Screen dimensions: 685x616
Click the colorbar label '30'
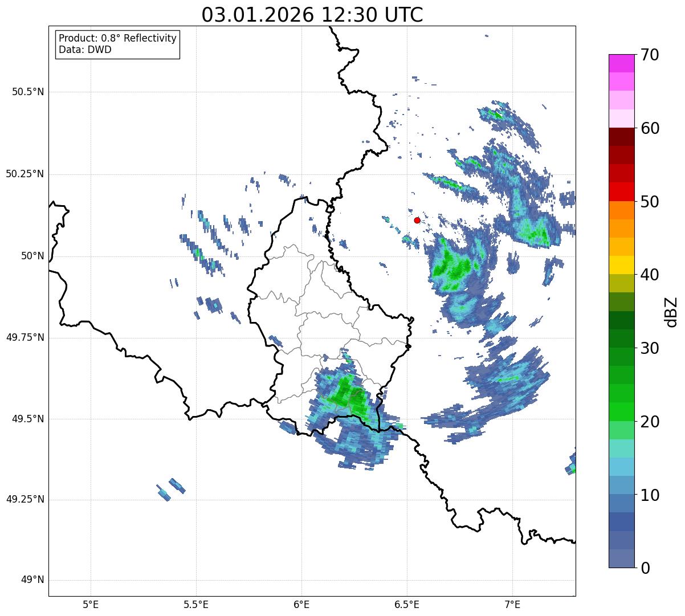[x=650, y=348]
